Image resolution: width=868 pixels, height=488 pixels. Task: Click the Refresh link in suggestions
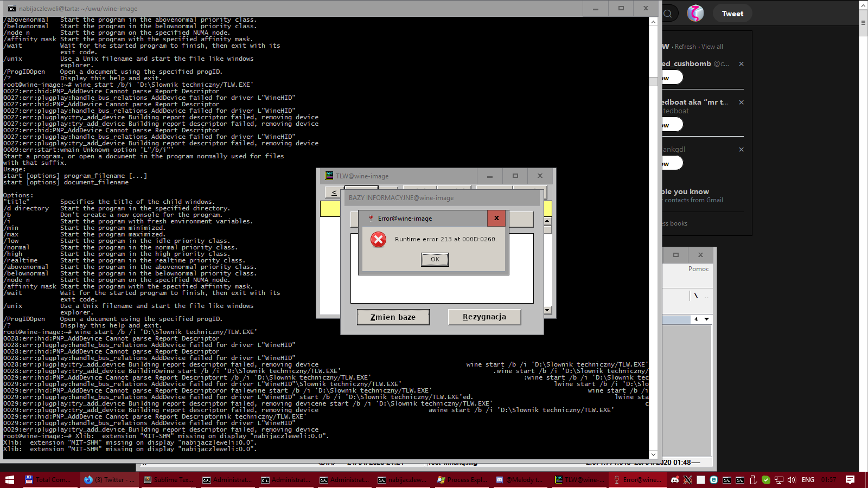click(685, 47)
